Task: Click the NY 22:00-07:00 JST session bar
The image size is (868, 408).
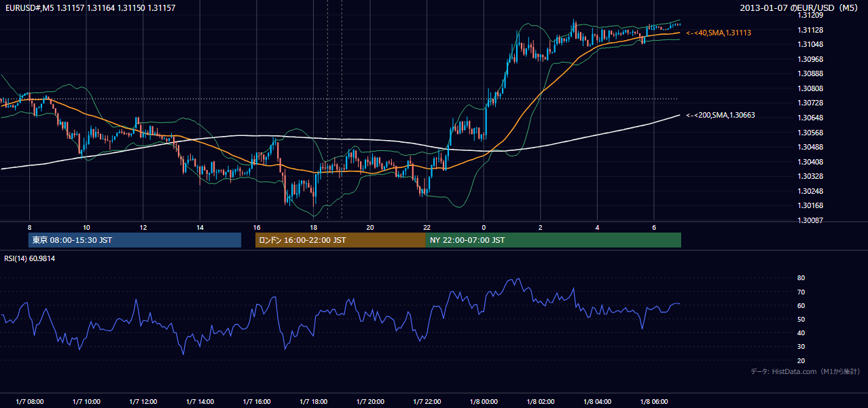Action: point(554,240)
